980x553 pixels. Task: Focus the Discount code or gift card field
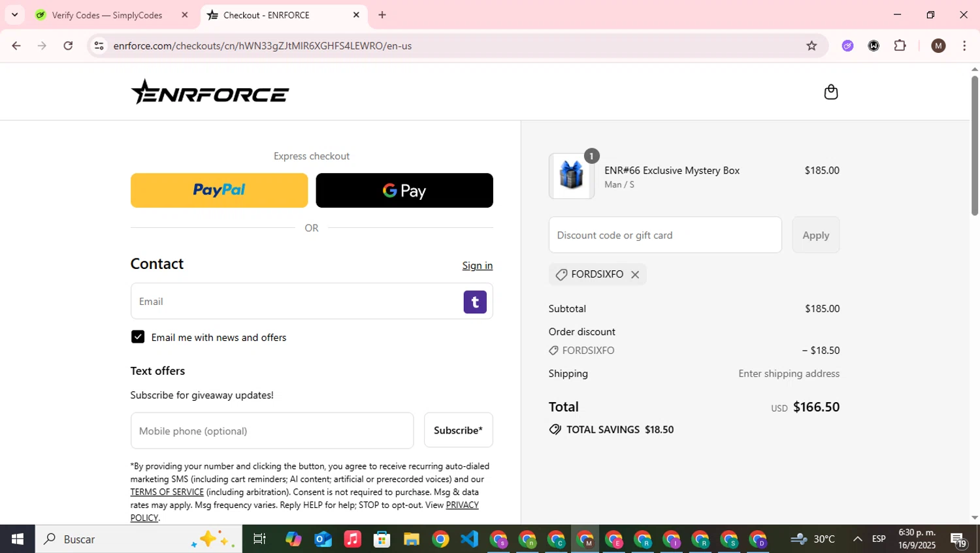pos(665,235)
